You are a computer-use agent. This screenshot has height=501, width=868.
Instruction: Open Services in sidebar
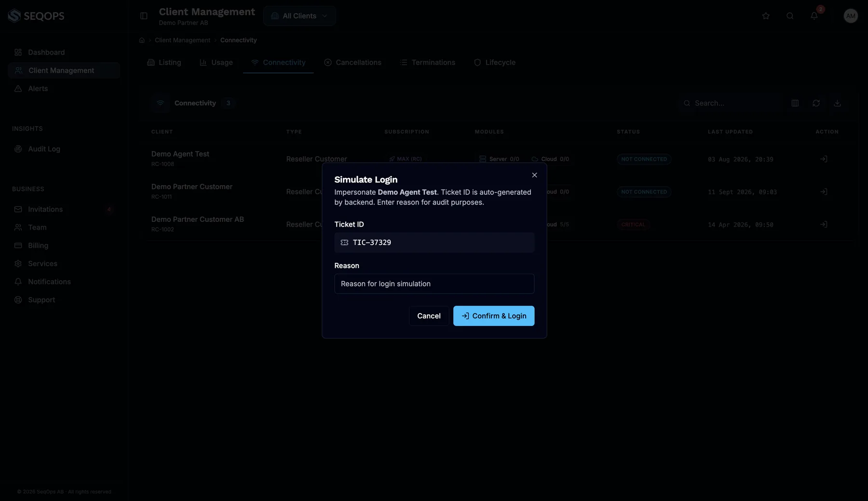click(64, 264)
